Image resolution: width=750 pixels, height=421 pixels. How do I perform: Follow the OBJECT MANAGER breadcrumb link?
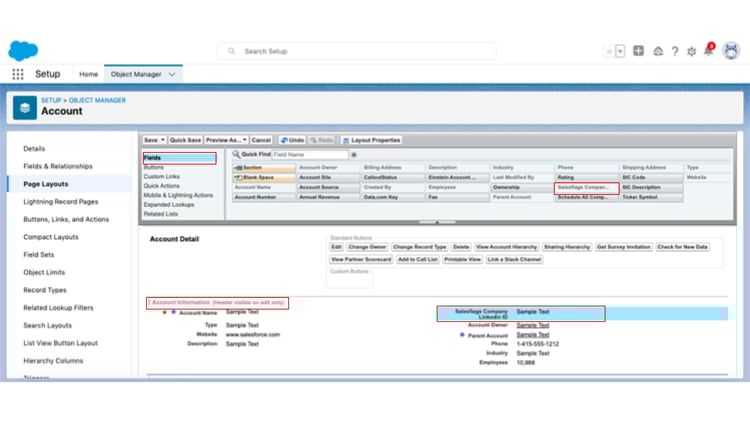pyautogui.click(x=97, y=100)
